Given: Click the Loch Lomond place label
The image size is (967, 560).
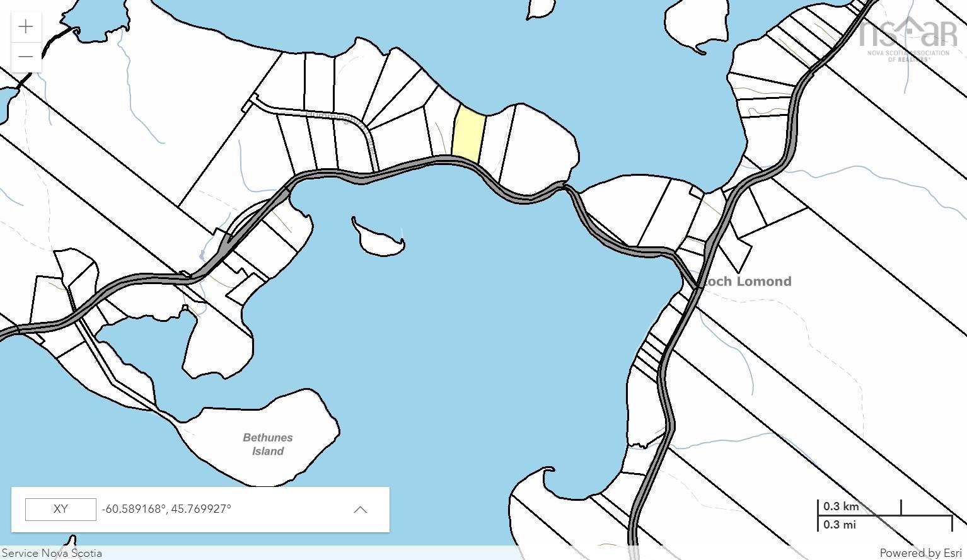Looking at the screenshot, I should tap(747, 282).
